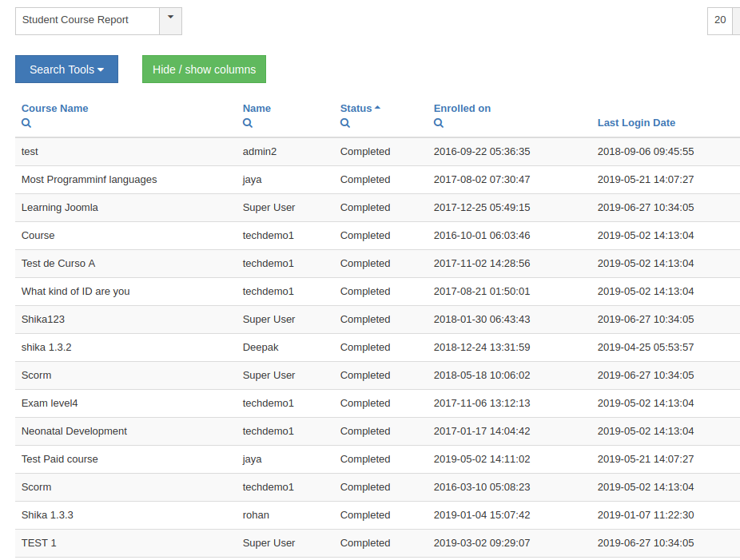740x560 pixels.
Task: Sort table by Name header
Action: 257,109
